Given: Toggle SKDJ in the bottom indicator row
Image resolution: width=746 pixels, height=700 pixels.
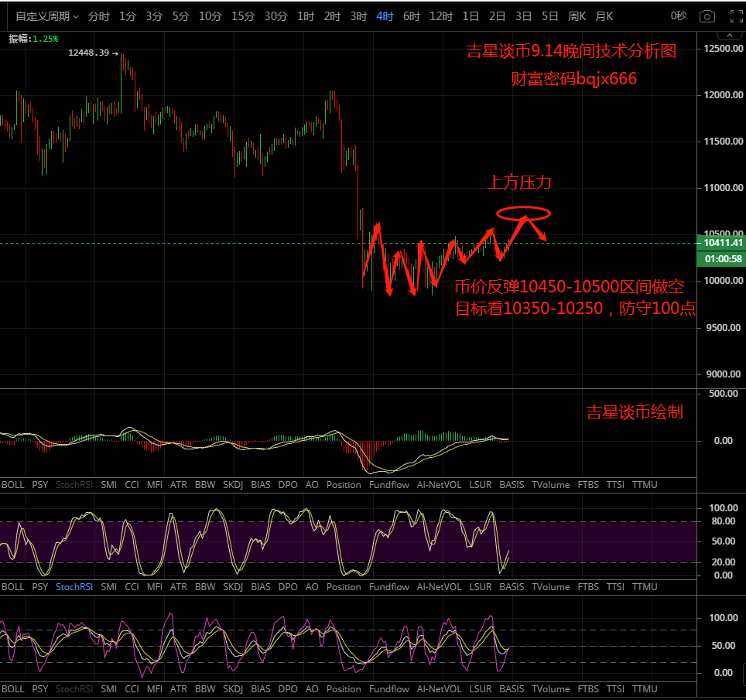Looking at the screenshot, I should click(232, 689).
